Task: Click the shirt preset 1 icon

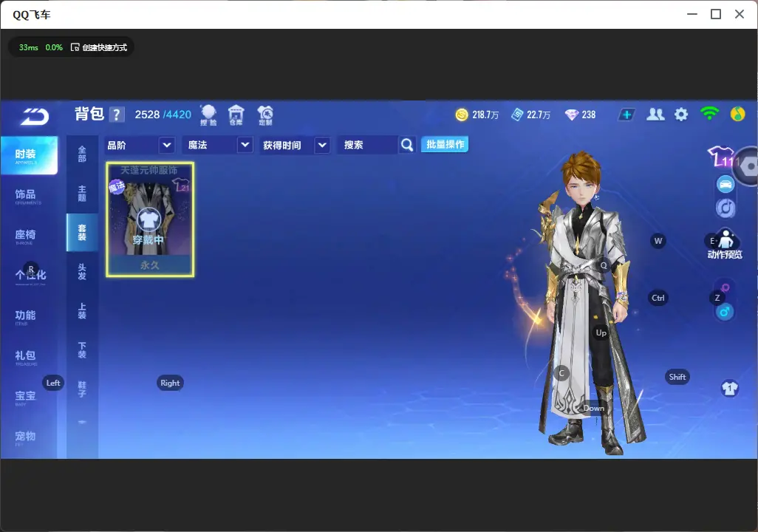Action: click(x=729, y=389)
